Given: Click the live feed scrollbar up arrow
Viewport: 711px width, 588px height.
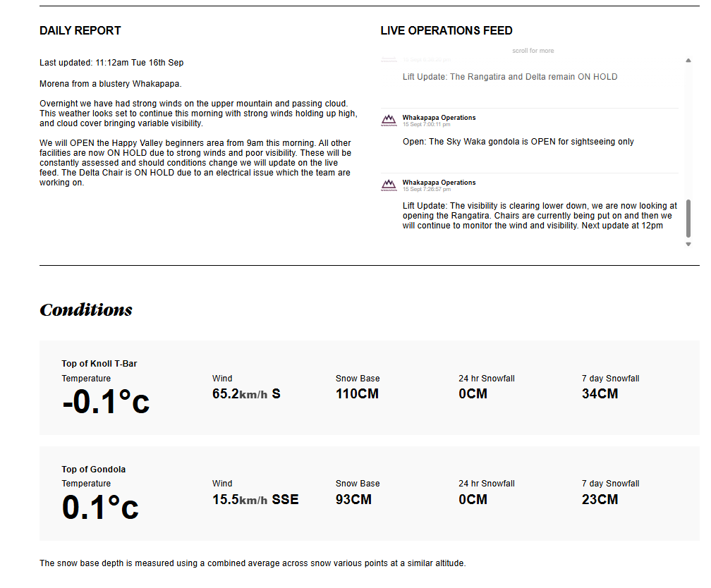Looking at the screenshot, I should tap(688, 61).
